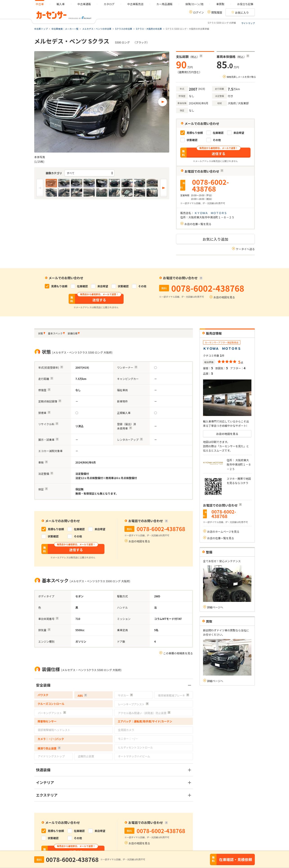This screenshot has height=868, width=289.
Task: Open the 画像カテゴリ すべて dropdown
Action: (90, 173)
